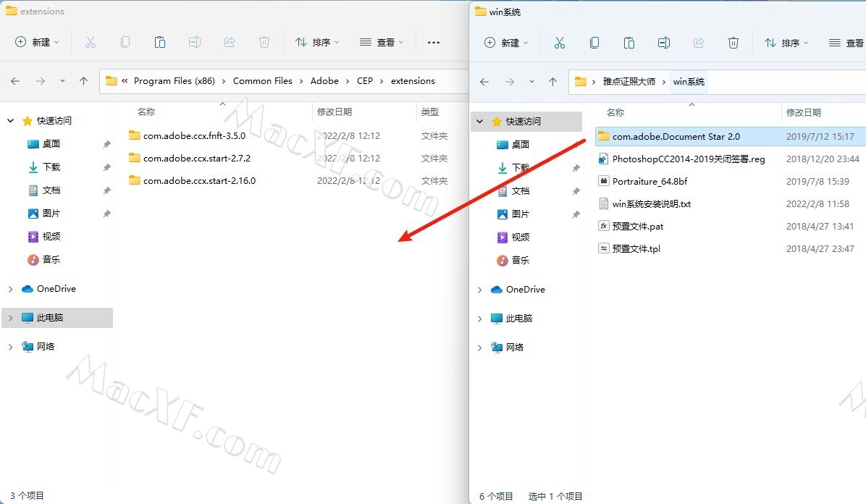Click the Copy icon in extensions window
The width and height of the screenshot is (866, 504).
coord(125,42)
